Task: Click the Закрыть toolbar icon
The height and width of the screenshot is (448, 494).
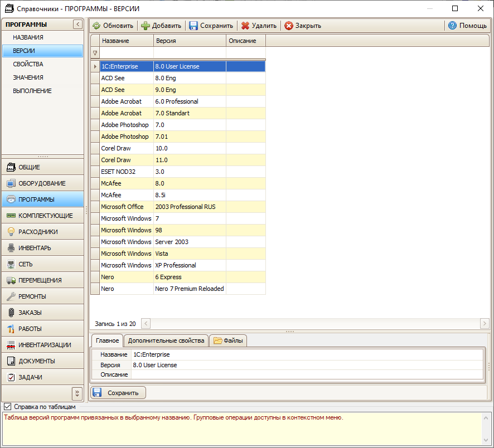Action: (x=289, y=26)
